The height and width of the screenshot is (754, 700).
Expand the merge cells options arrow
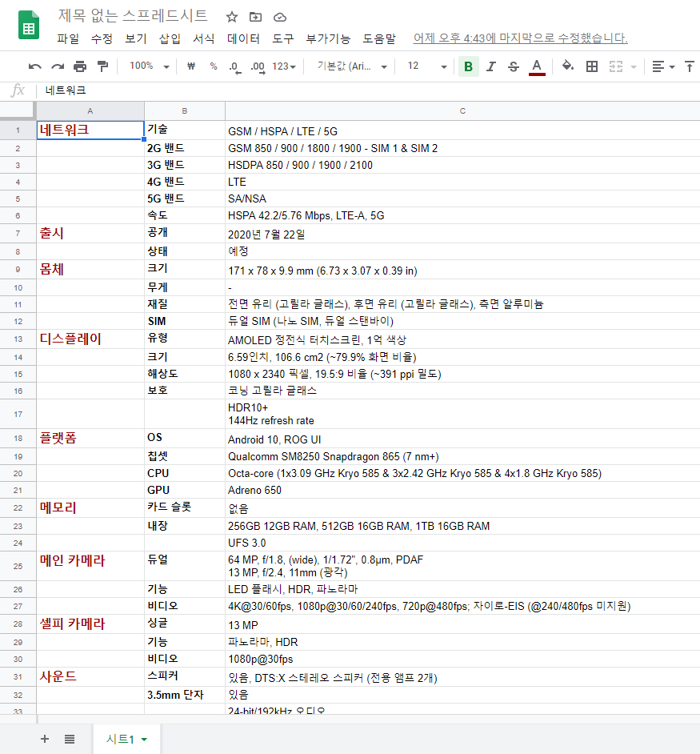[633, 67]
